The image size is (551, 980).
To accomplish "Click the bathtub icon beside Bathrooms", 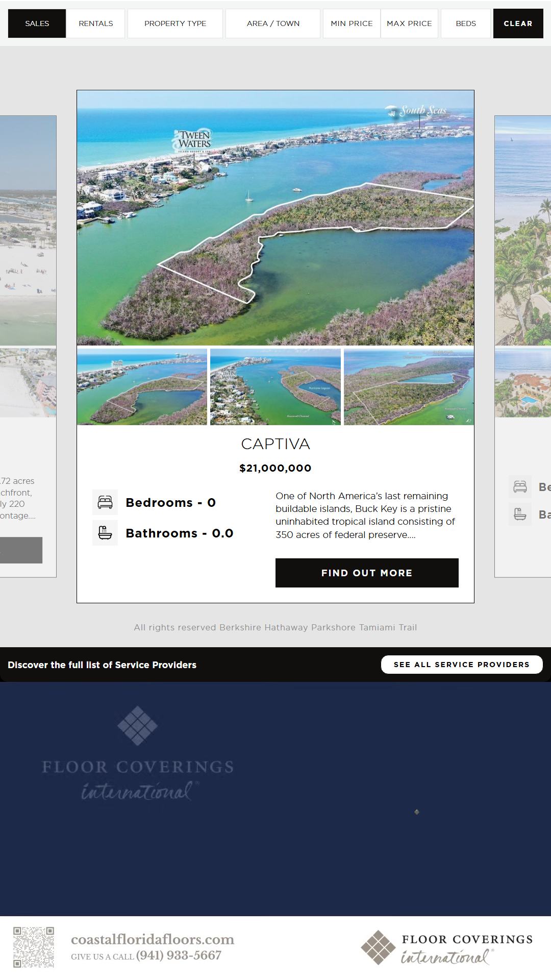I will 105,533.
